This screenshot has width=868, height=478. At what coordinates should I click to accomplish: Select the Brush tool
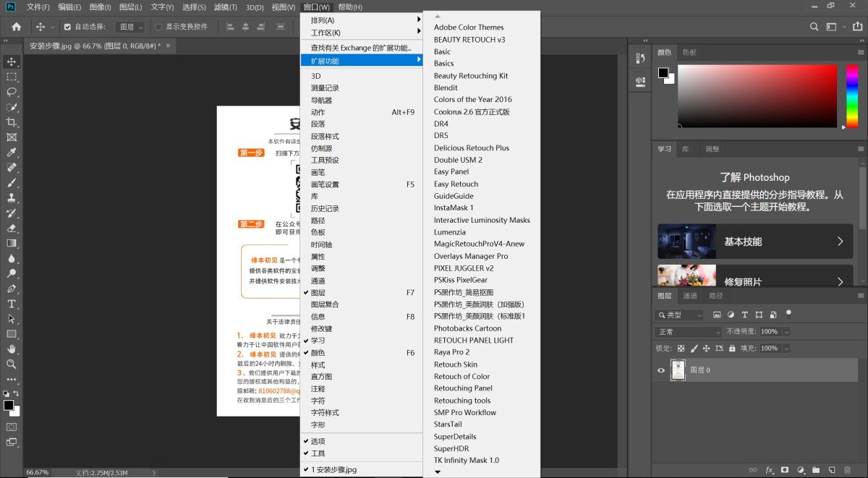coord(12,183)
